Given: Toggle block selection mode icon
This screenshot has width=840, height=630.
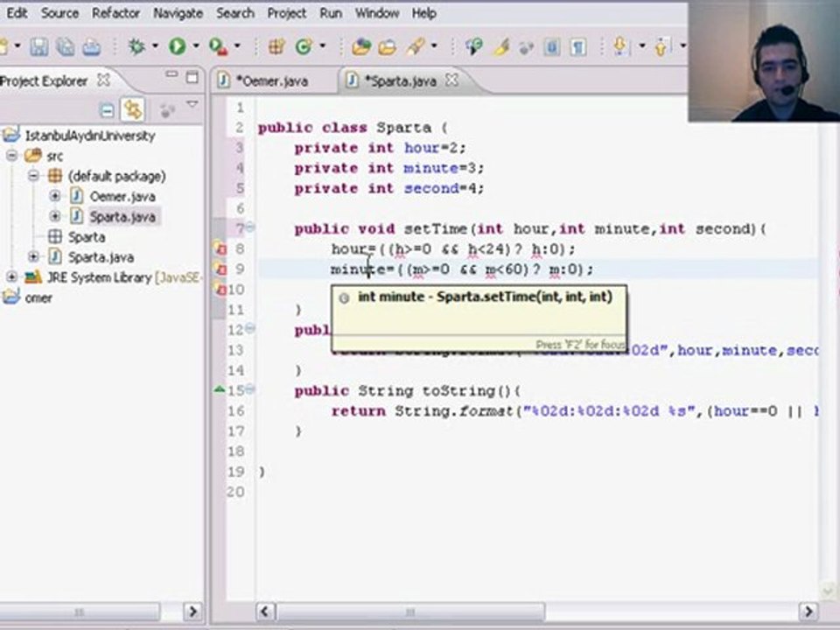Looking at the screenshot, I should pos(551,47).
